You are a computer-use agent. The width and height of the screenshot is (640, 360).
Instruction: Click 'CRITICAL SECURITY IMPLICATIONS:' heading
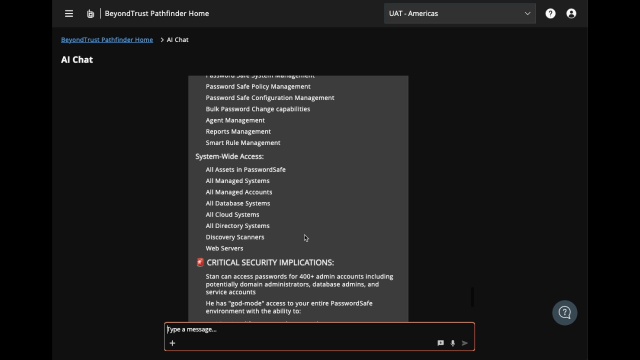270,262
